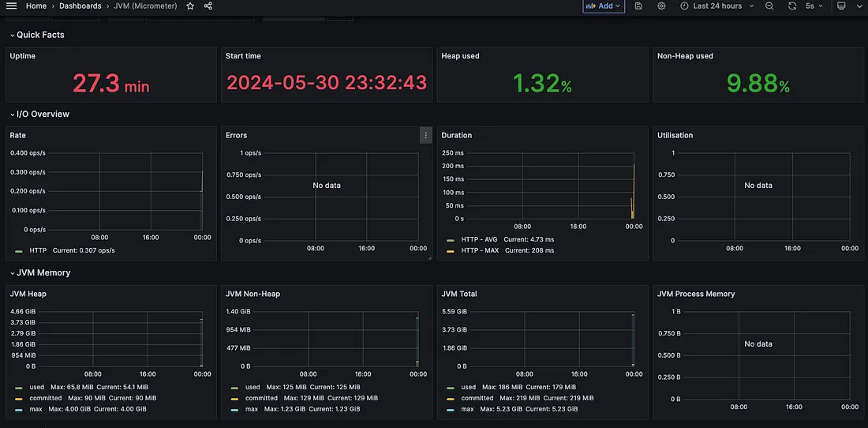Open the 5s refresh interval dropdown
The image size is (868, 428).
pyautogui.click(x=814, y=6)
